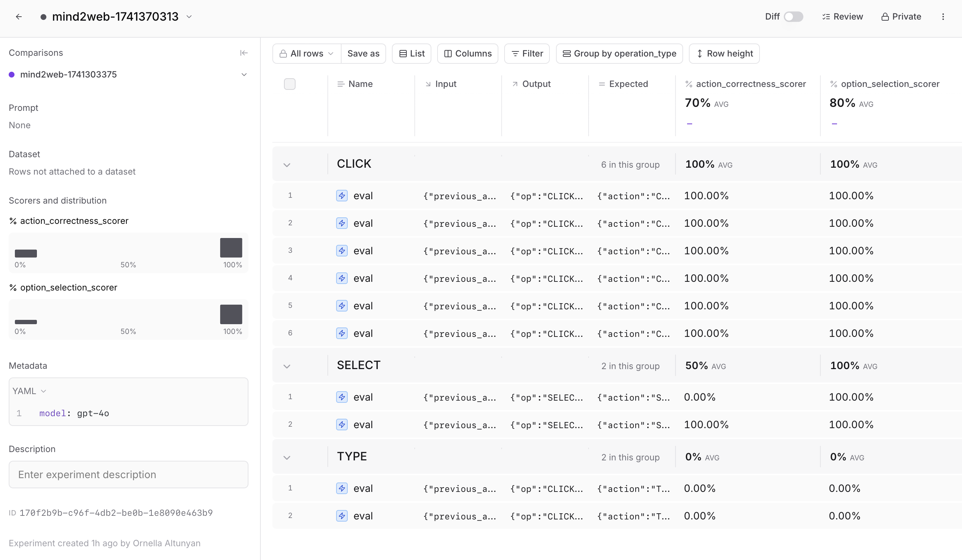The height and width of the screenshot is (560, 962).
Task: Click the Save as button
Action: pyautogui.click(x=363, y=54)
